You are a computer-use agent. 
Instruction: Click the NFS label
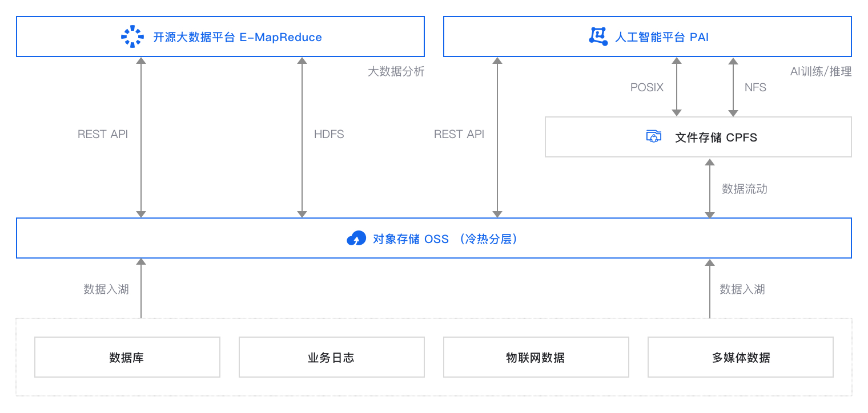pos(756,87)
